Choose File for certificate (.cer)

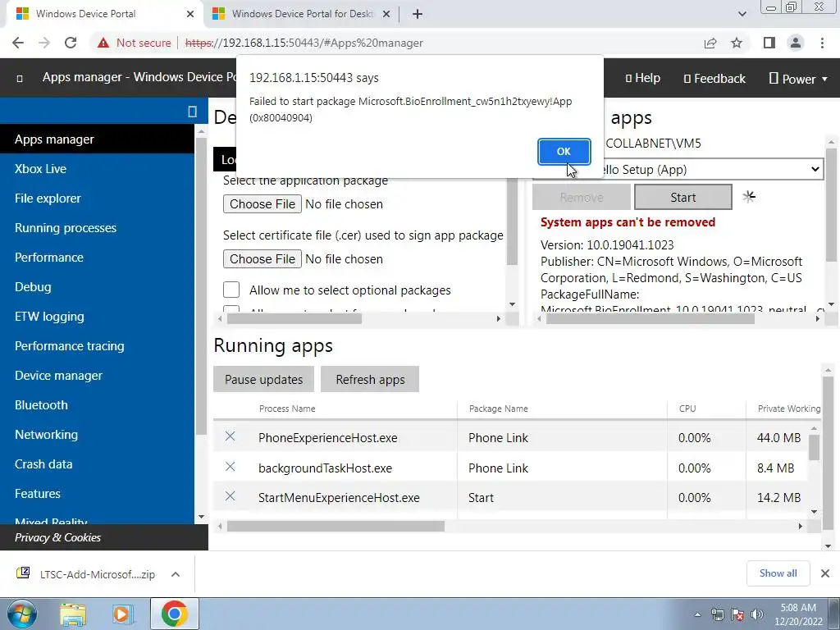pyautogui.click(x=262, y=259)
